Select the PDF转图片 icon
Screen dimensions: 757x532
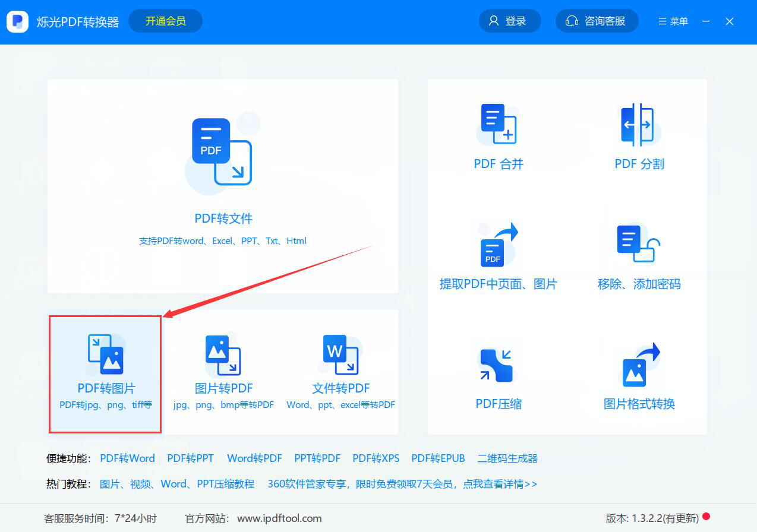[x=105, y=354]
